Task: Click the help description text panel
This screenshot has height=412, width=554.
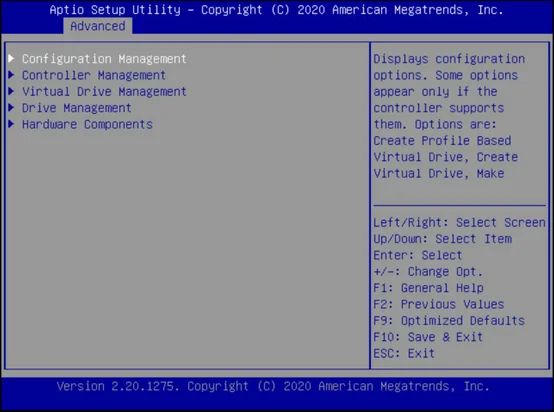Action: 449,116
